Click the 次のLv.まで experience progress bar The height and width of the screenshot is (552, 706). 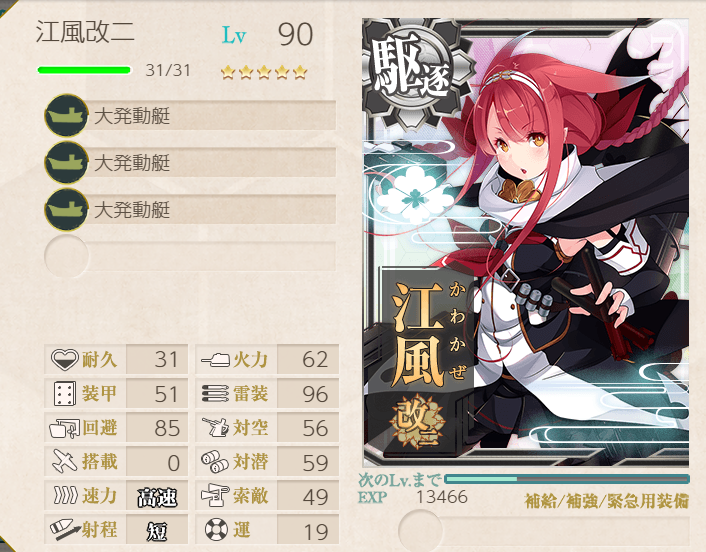pyautogui.click(x=566, y=479)
